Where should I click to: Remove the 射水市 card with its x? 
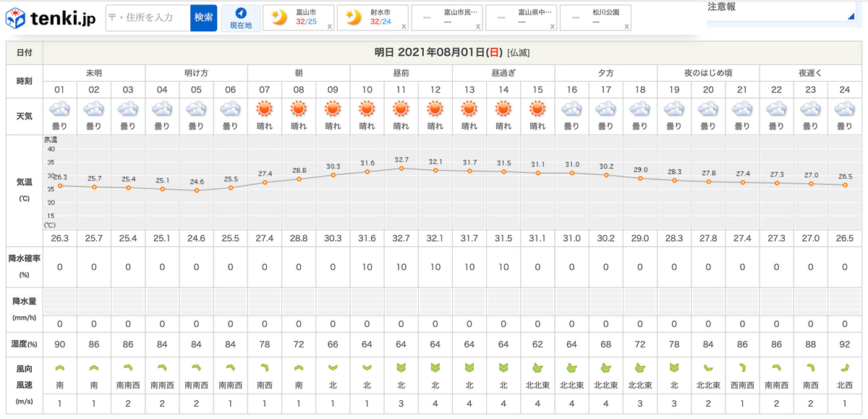point(404,27)
